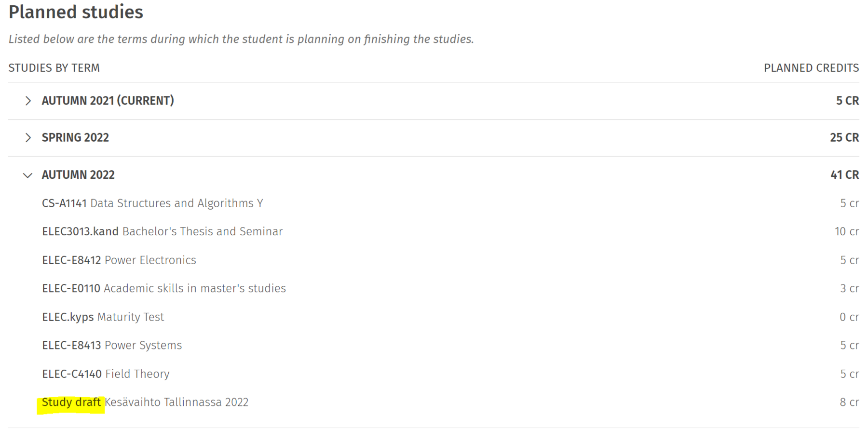Click the PLANNED CREDITS column header
Image resolution: width=868 pixels, height=429 pixels.
point(811,68)
